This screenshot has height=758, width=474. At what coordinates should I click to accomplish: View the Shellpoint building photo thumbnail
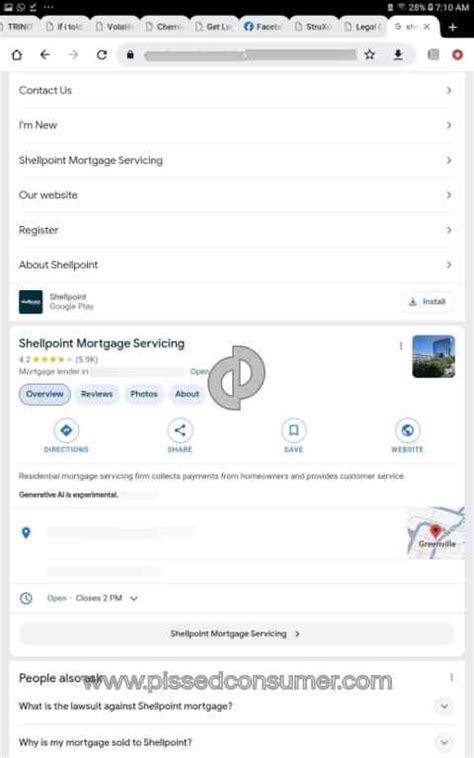coord(433,356)
